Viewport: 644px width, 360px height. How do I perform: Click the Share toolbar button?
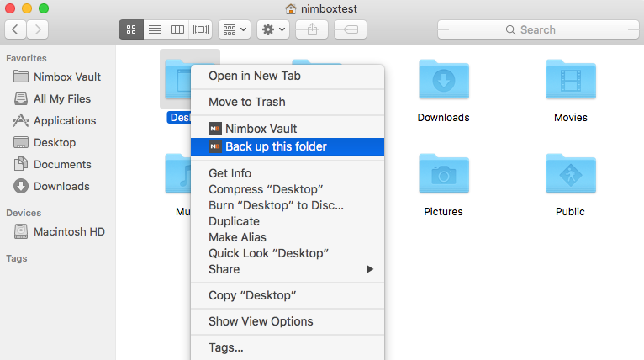point(312,29)
